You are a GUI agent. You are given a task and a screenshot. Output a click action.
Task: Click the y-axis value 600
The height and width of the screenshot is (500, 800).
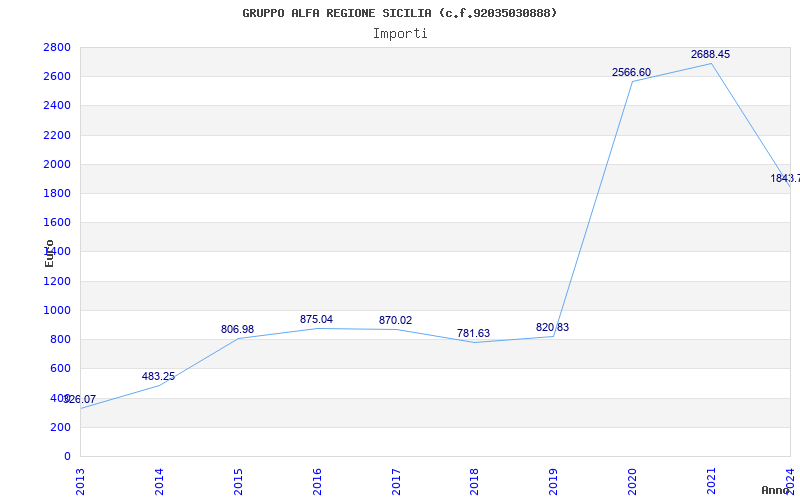[60, 368]
